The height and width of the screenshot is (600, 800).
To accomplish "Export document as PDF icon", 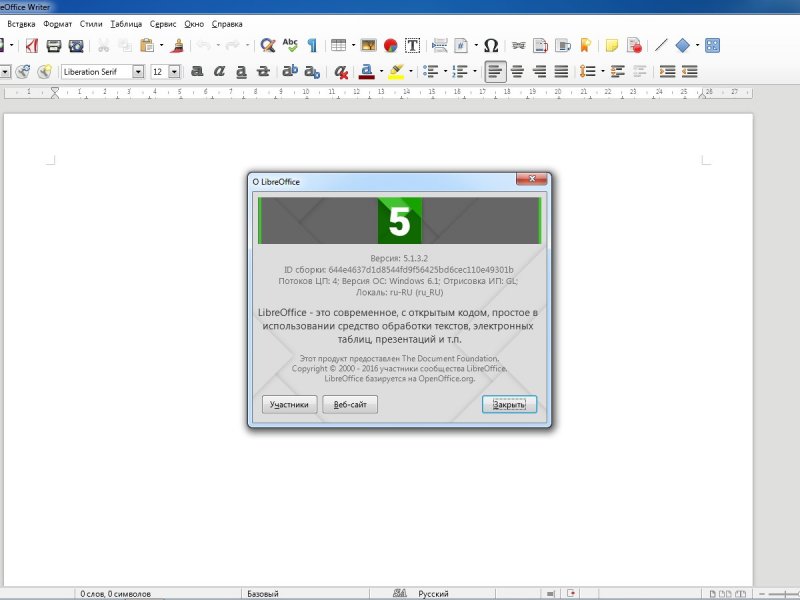I will (32, 46).
